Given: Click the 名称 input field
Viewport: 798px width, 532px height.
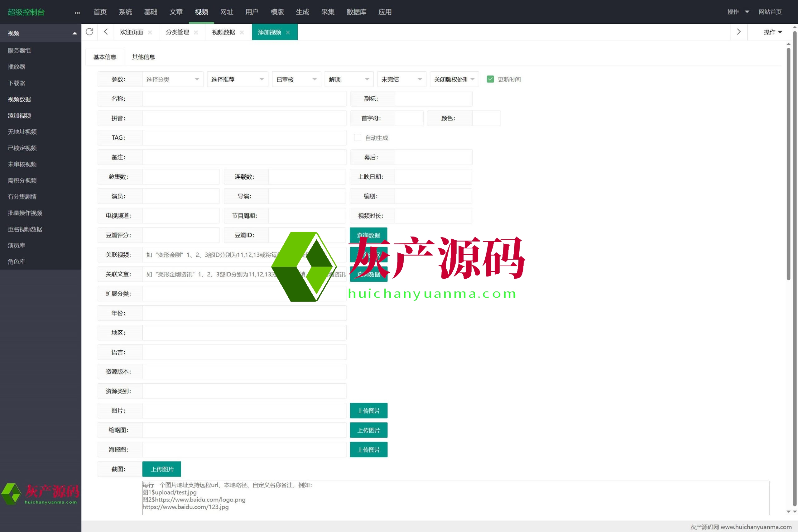Looking at the screenshot, I should pyautogui.click(x=244, y=99).
